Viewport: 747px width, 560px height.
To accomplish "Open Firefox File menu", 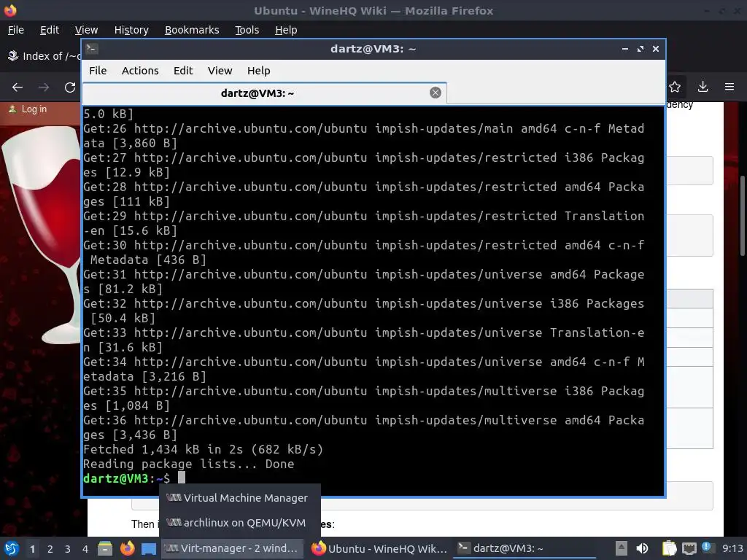I will click(x=16, y=30).
